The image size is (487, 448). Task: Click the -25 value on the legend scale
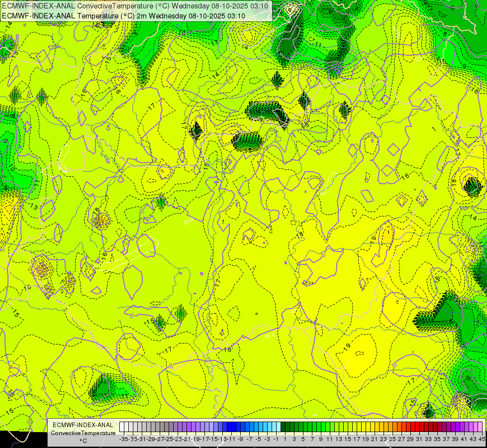(x=168, y=439)
